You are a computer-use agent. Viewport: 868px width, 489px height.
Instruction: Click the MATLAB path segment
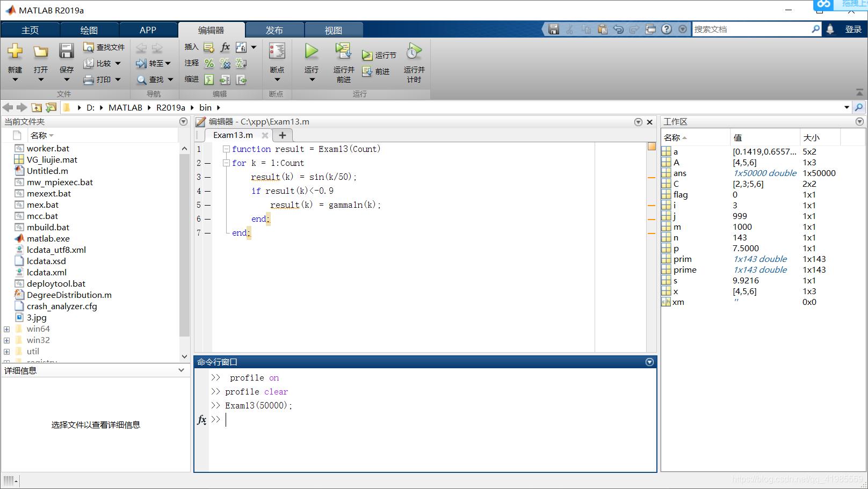click(125, 107)
